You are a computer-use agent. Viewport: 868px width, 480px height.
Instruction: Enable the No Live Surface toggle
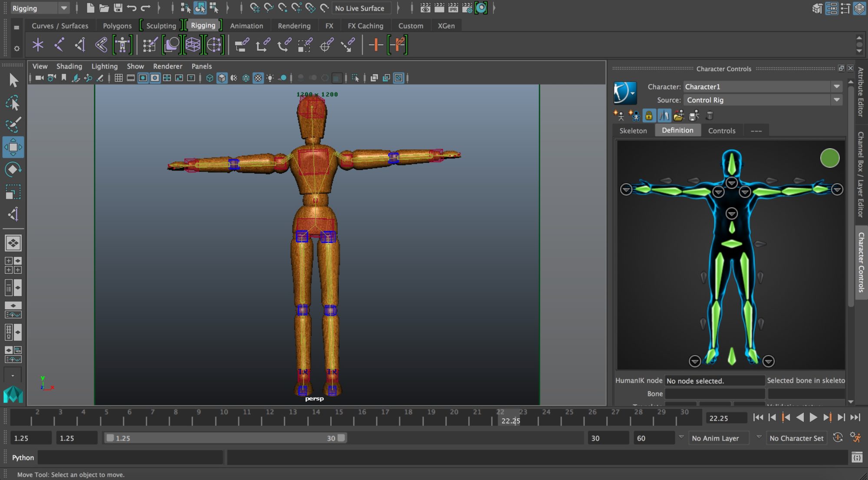(360, 8)
